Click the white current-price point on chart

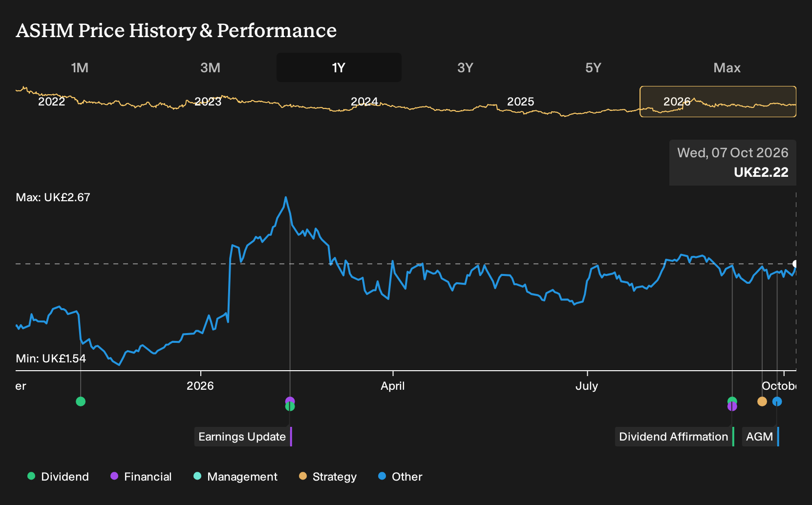[x=795, y=264]
